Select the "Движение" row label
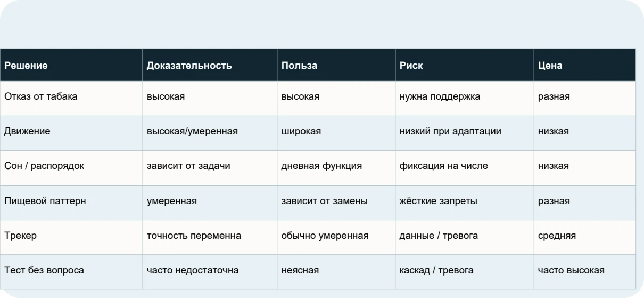This screenshot has height=298, width=644. point(71,132)
